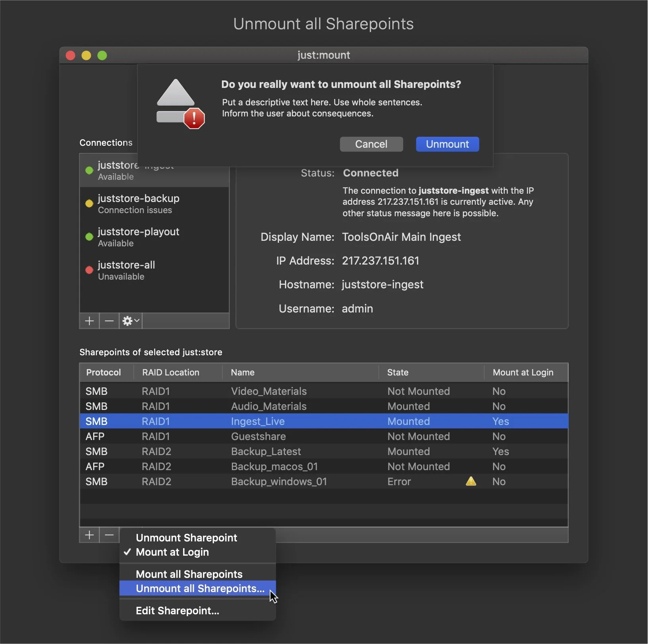648x644 pixels.
Task: Click the Connected status text
Action: pyautogui.click(x=371, y=173)
